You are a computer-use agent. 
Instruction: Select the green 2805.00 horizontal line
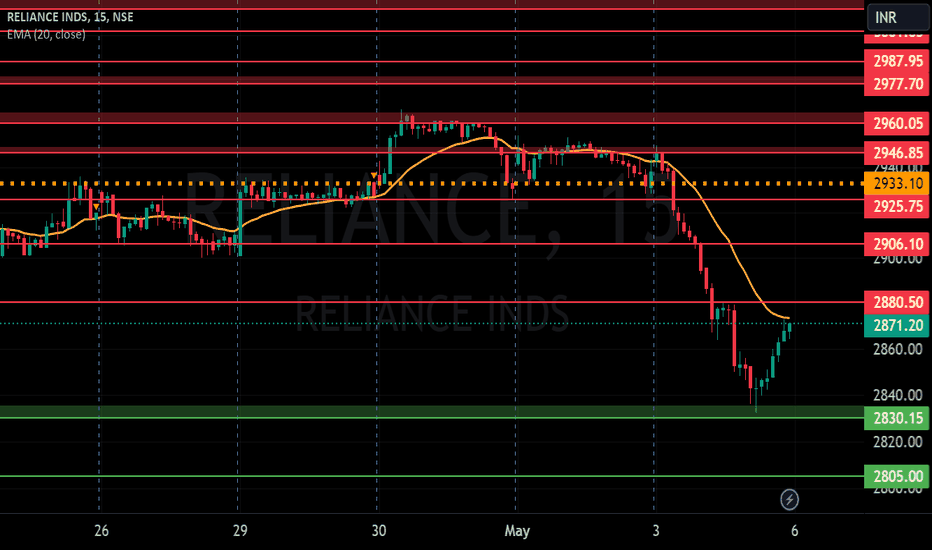tap(432, 476)
